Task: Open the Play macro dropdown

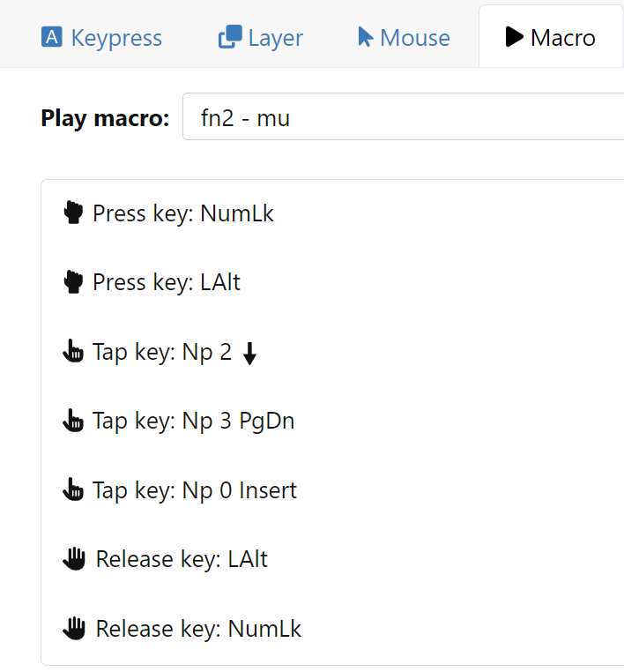Action: pyautogui.click(x=402, y=117)
